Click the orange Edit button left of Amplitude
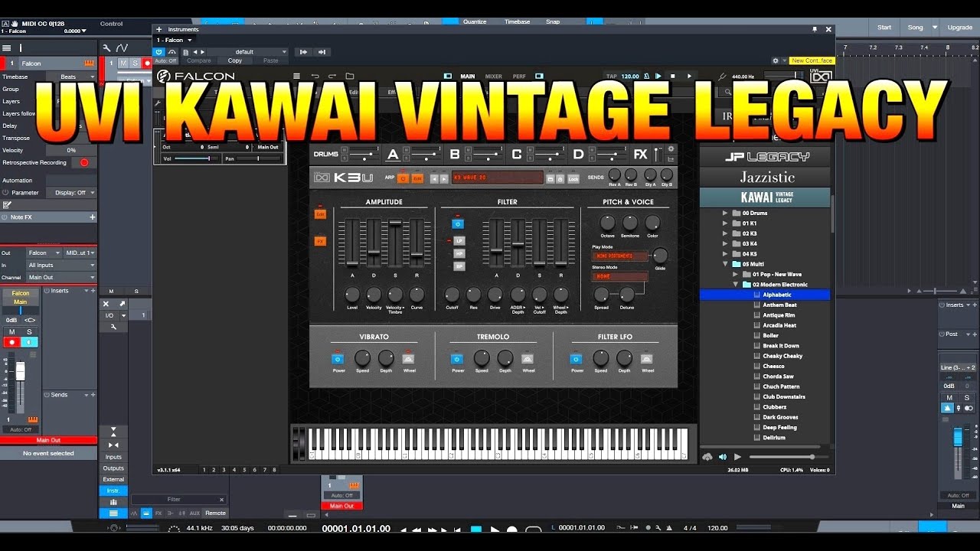 click(x=320, y=214)
